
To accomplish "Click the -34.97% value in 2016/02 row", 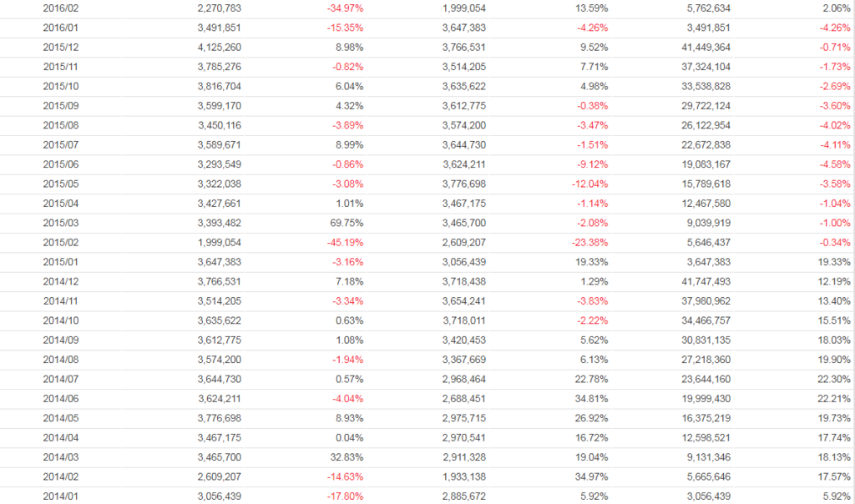I will [346, 8].
